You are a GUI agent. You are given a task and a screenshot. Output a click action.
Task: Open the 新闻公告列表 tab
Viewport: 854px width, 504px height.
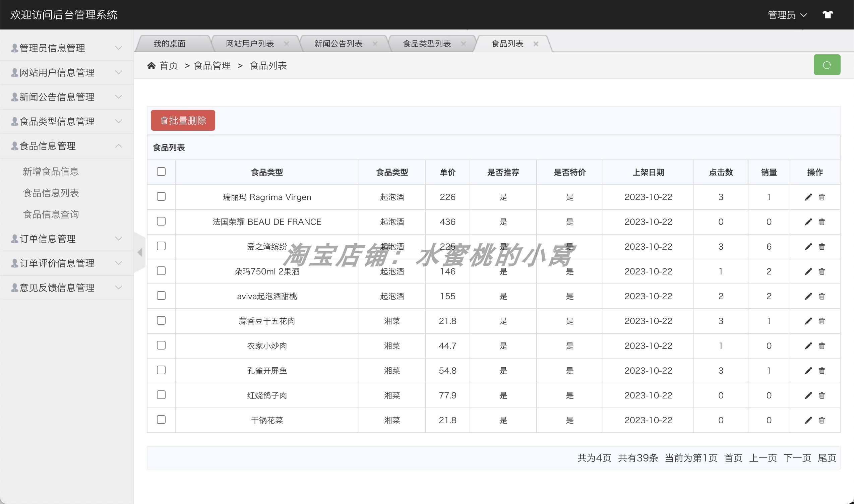pos(337,43)
